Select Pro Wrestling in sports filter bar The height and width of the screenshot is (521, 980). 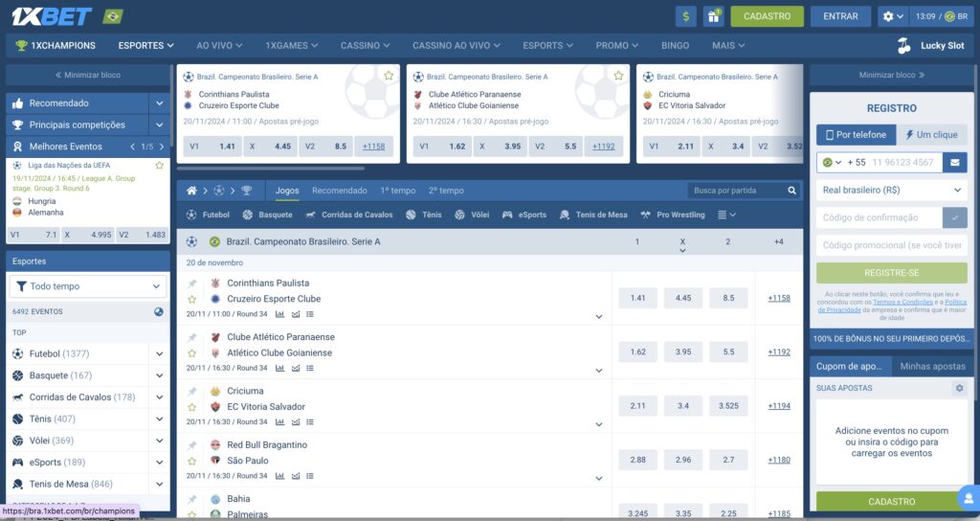673,215
